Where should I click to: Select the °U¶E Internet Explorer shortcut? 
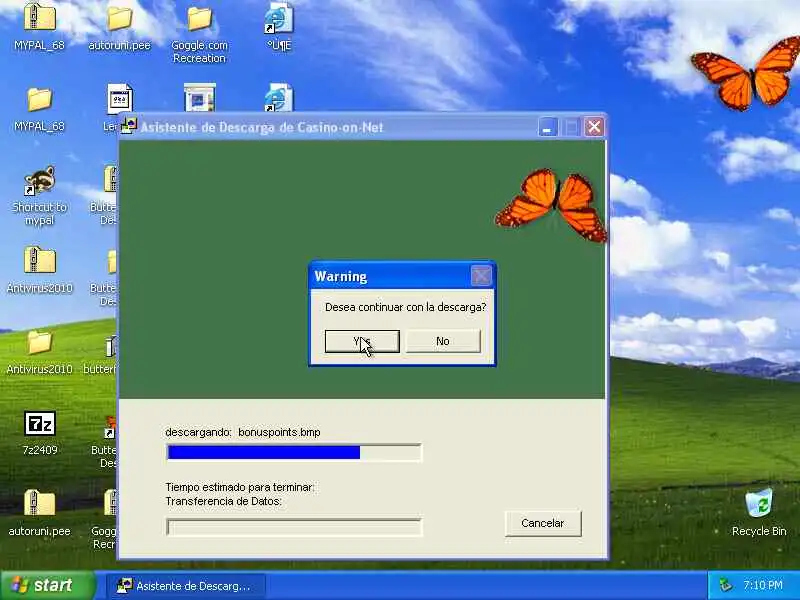[279, 18]
